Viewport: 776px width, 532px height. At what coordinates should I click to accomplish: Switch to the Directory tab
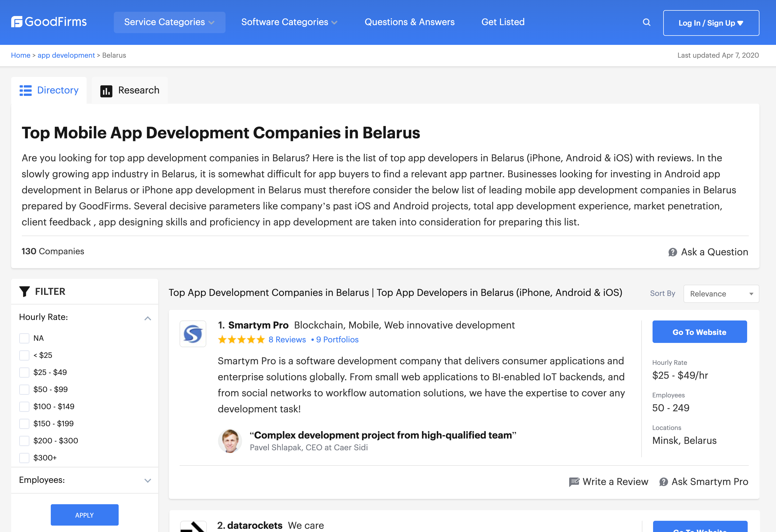click(49, 91)
